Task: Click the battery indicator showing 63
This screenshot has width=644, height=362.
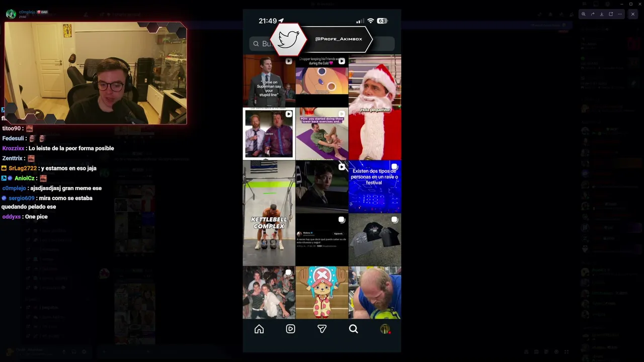Action: pos(382,21)
